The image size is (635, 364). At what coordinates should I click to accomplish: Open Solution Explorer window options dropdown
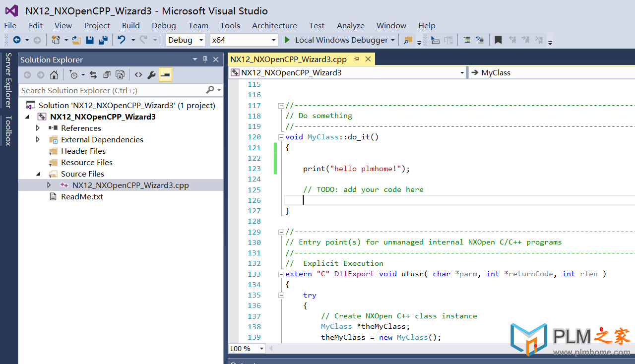[x=195, y=60]
